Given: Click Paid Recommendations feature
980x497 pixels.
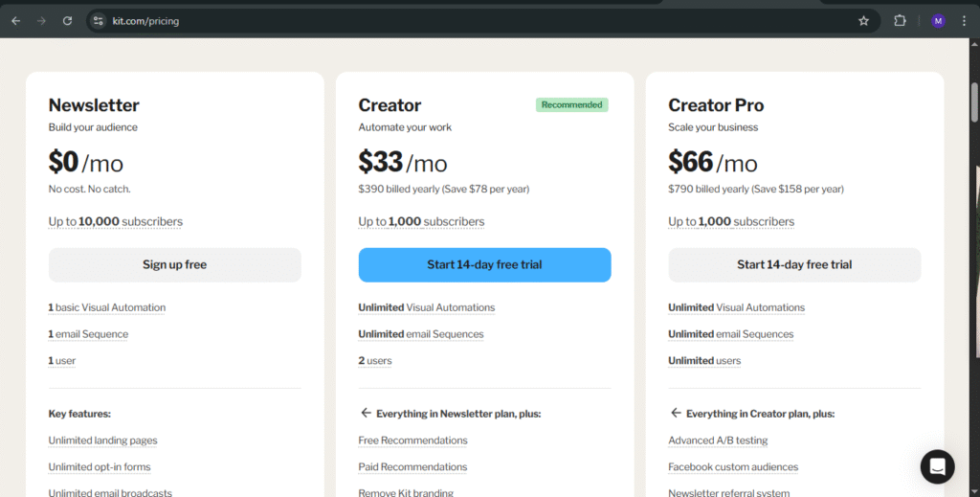Looking at the screenshot, I should [412, 467].
